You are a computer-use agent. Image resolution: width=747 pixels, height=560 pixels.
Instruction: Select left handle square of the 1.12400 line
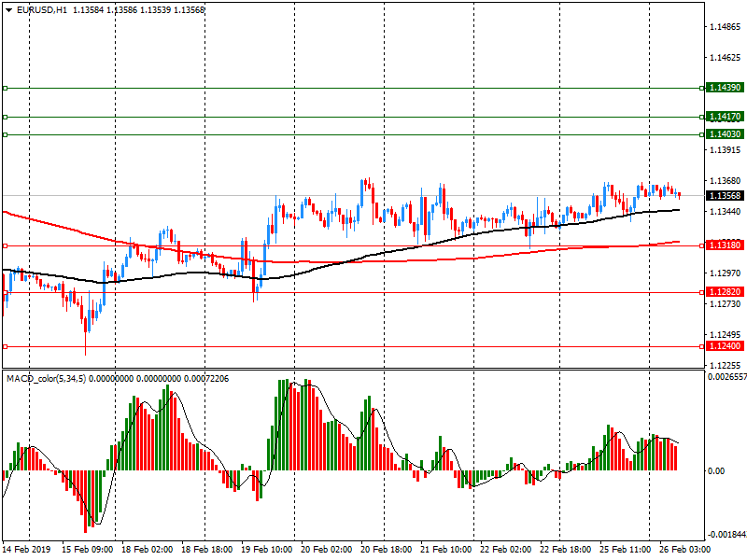click(x=5, y=346)
